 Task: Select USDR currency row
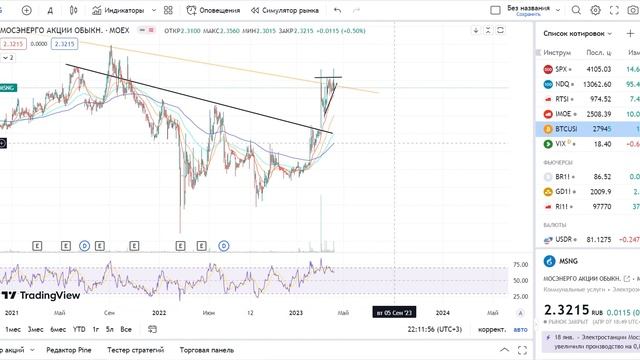point(588,239)
